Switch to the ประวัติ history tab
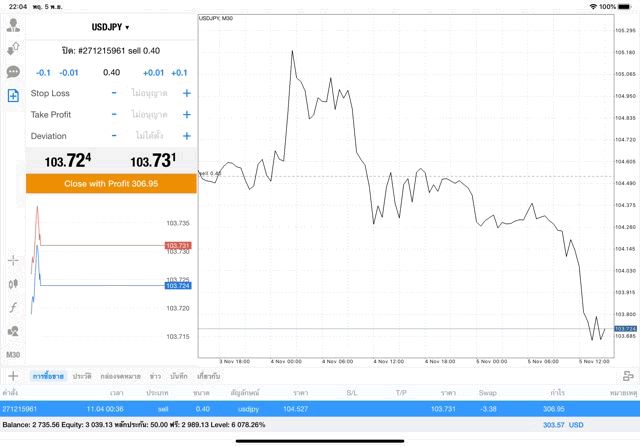Viewport: 640px width, 447px height. click(x=82, y=376)
